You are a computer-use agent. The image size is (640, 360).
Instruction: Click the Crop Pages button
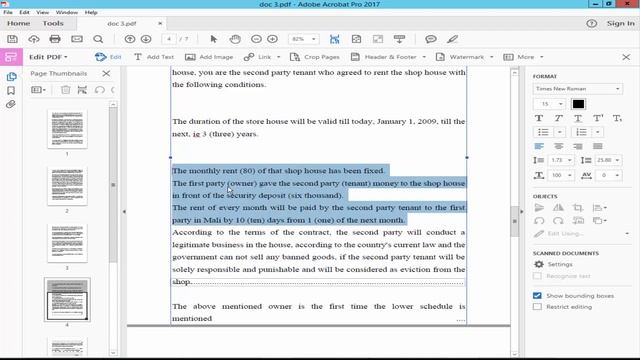pyautogui.click(x=315, y=57)
